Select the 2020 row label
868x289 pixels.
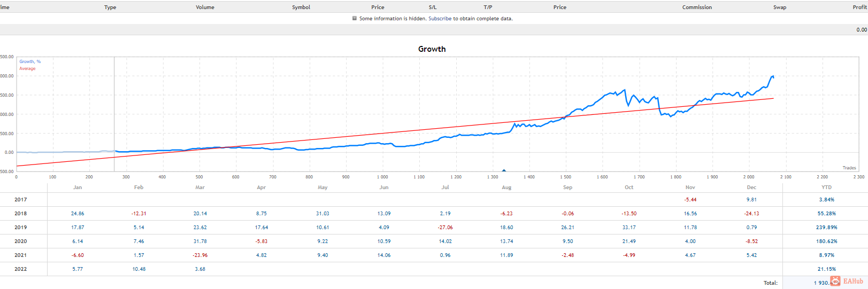pyautogui.click(x=21, y=241)
